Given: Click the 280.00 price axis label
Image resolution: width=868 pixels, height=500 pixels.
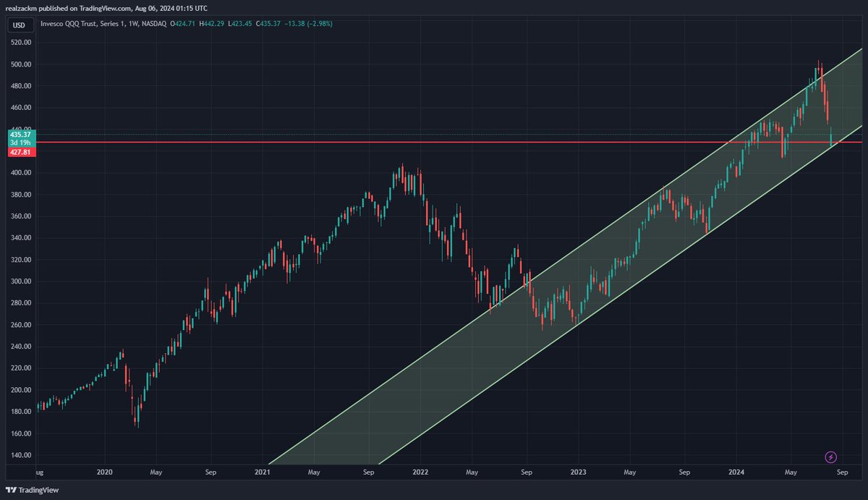Looking at the screenshot, I should pos(20,303).
